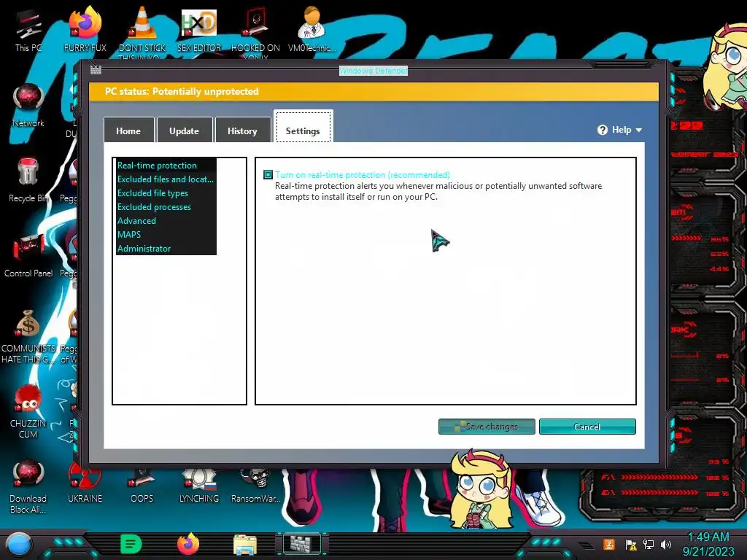Open the LYNCHING desktop shortcut
The width and height of the screenshot is (747, 560).
pyautogui.click(x=199, y=486)
